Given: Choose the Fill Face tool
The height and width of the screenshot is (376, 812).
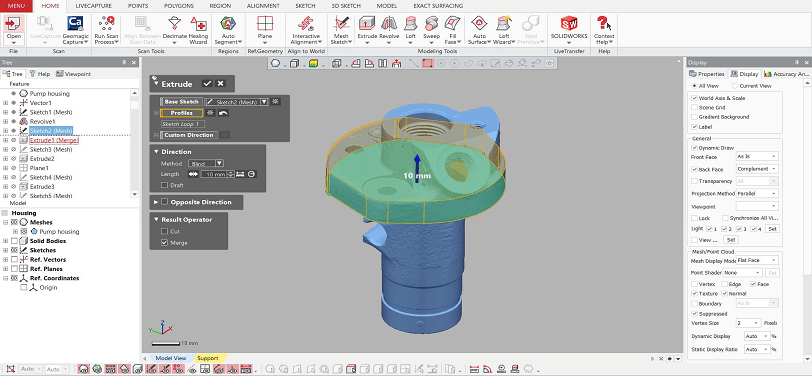Looking at the screenshot, I should 453,31.
